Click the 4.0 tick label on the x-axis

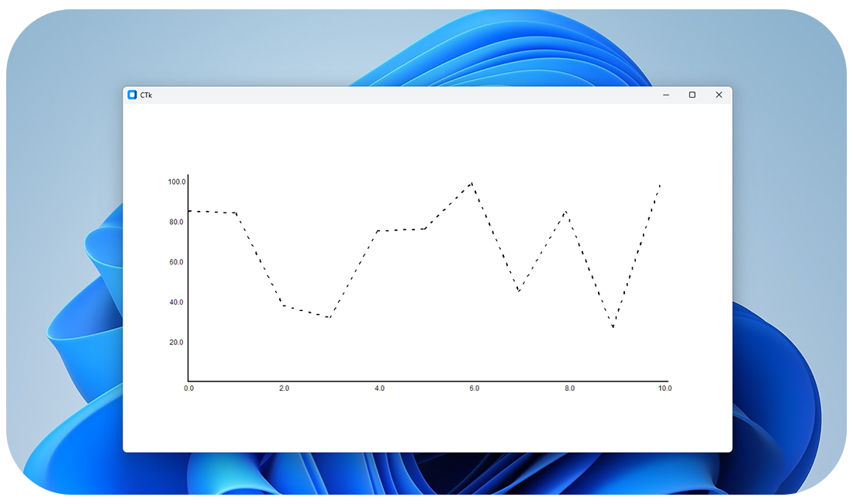coord(378,388)
